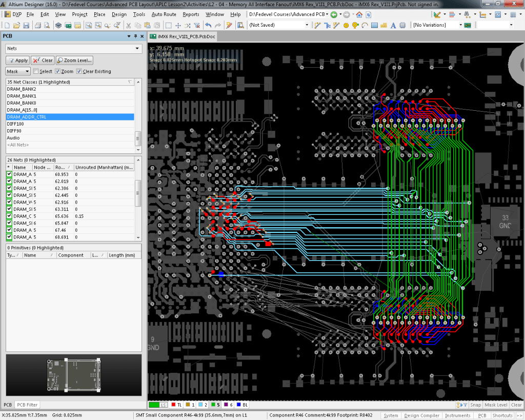Select the Place String text tool
This screenshot has width=525, height=420.
click(x=394, y=25)
